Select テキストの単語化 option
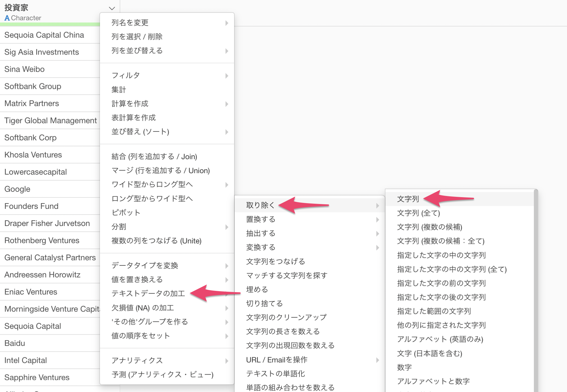 tap(275, 374)
